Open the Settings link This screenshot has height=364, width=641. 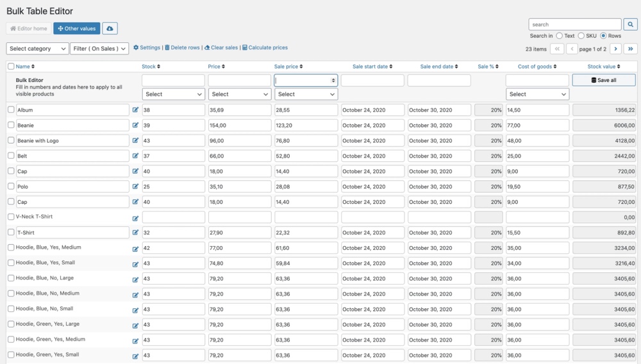(x=147, y=47)
